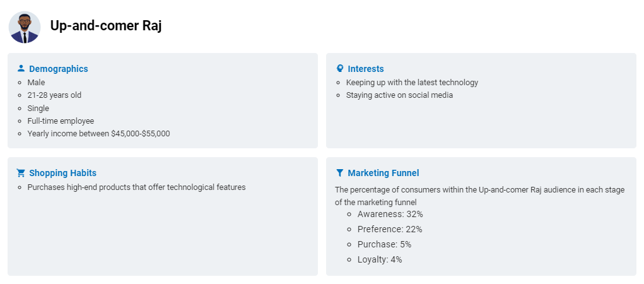Click Staying active on social media item
This screenshot has height=284, width=644.
tap(399, 95)
